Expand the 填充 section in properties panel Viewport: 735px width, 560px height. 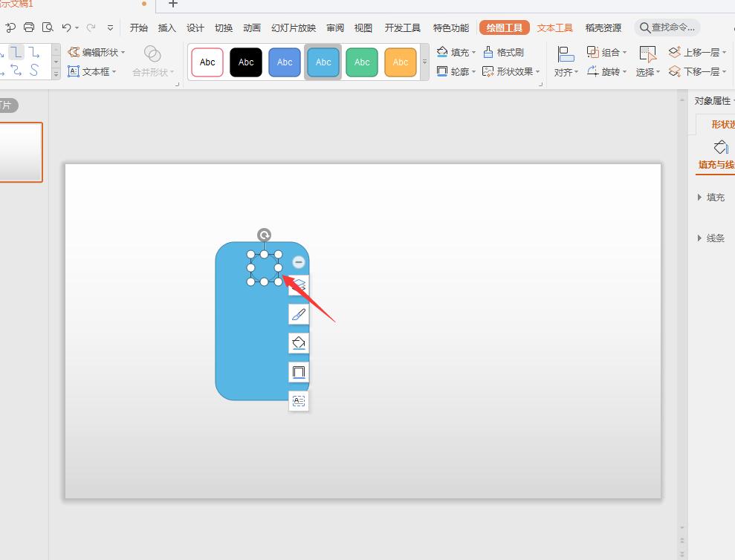pyautogui.click(x=711, y=198)
